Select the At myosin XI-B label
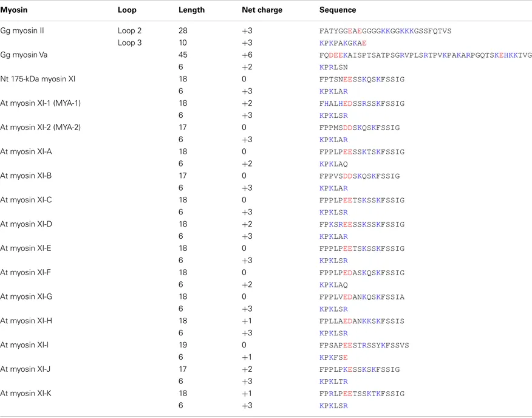532x418 pixels. click(26, 176)
